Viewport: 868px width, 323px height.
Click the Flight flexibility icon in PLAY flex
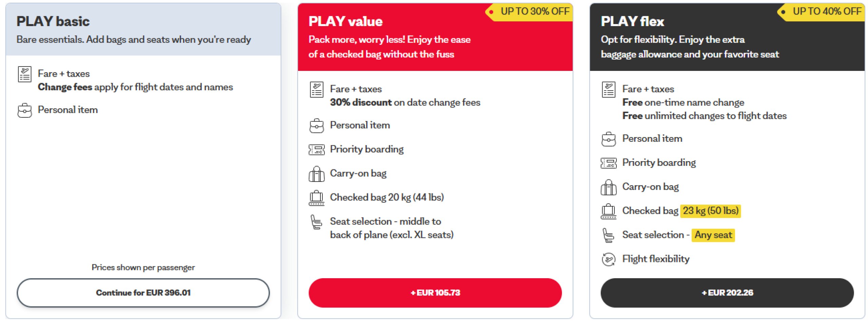608,260
